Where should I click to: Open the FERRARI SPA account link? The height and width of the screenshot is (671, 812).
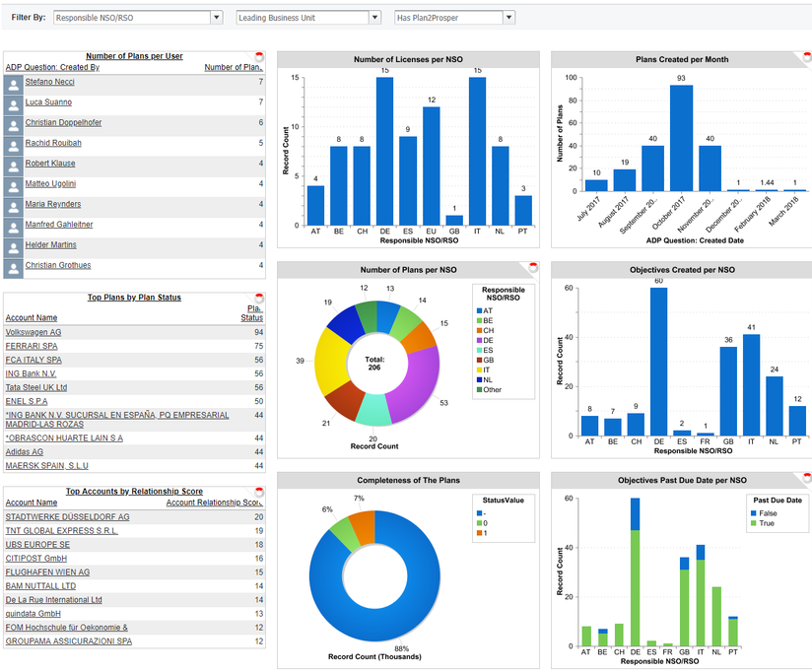point(32,346)
